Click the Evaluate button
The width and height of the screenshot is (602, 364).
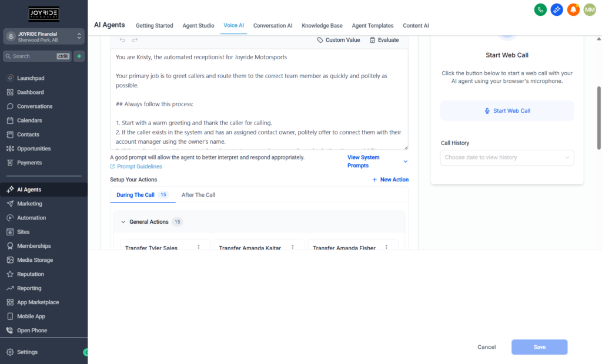[384, 40]
